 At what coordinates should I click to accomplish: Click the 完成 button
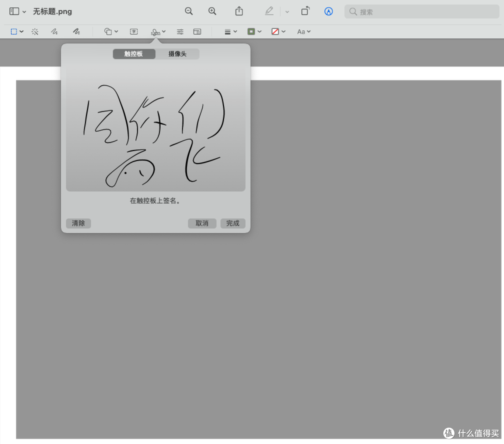(233, 223)
